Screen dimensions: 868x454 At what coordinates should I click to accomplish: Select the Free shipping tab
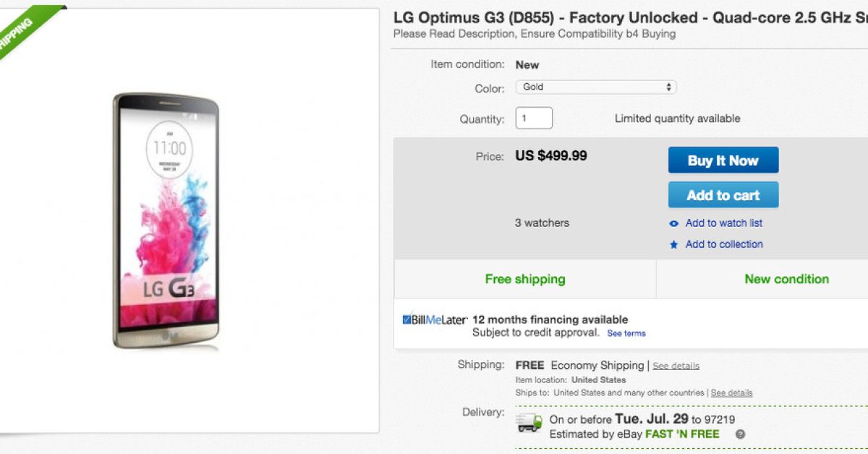[525, 279]
